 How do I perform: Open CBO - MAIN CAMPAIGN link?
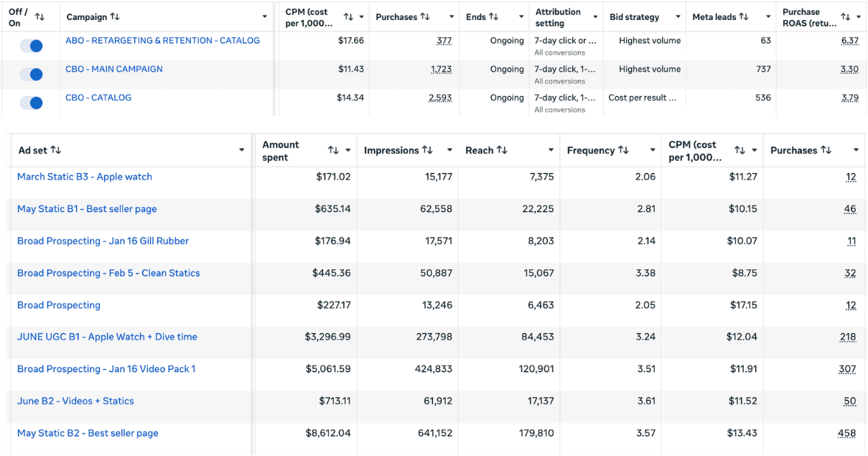click(x=114, y=70)
